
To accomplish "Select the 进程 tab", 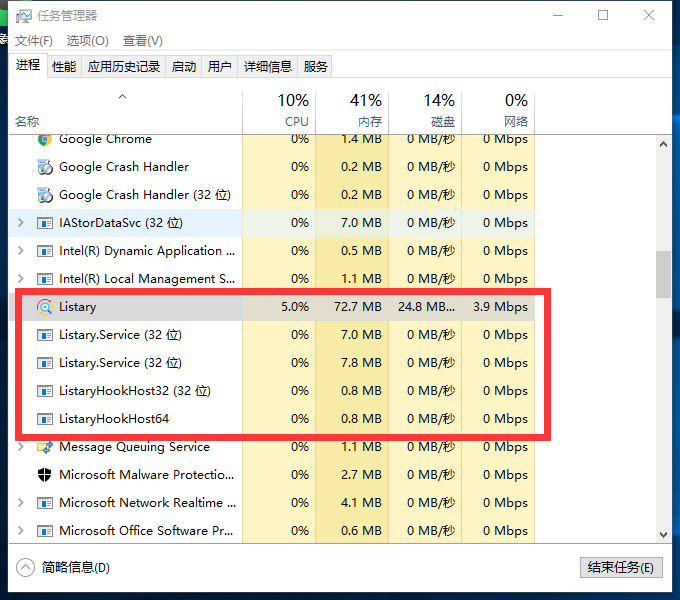I will tap(28, 65).
